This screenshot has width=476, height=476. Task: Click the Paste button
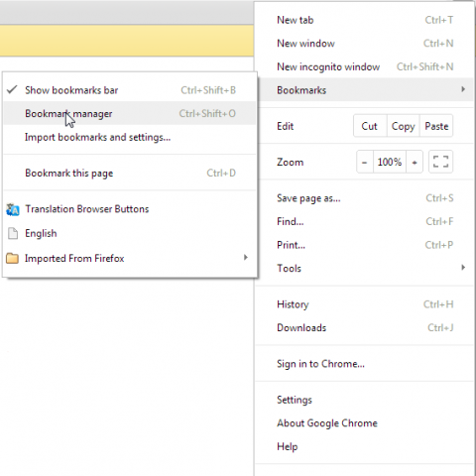coord(436,126)
